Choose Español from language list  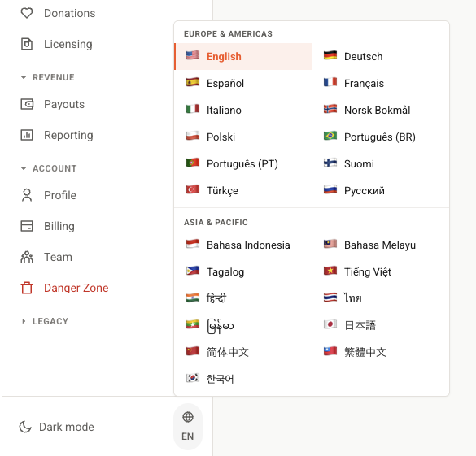(x=242, y=83)
